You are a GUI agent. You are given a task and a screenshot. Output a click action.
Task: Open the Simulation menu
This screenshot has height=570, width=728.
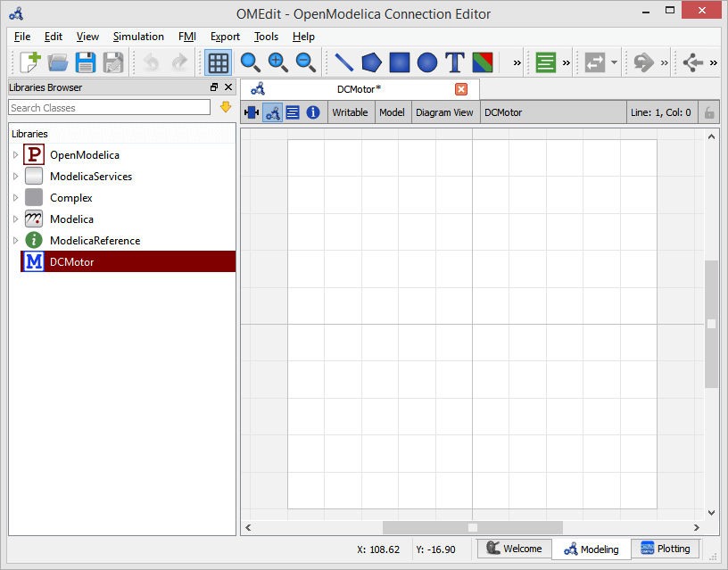[x=138, y=37]
